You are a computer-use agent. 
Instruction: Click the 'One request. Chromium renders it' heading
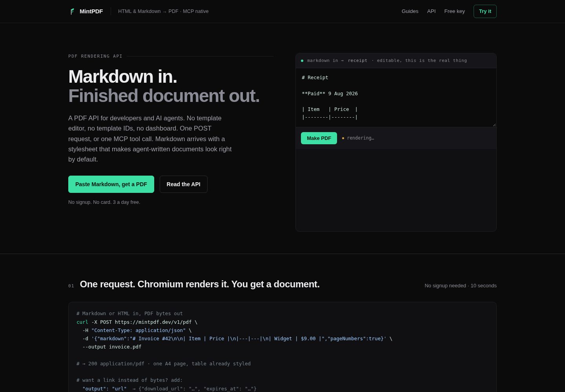tap(200, 284)
